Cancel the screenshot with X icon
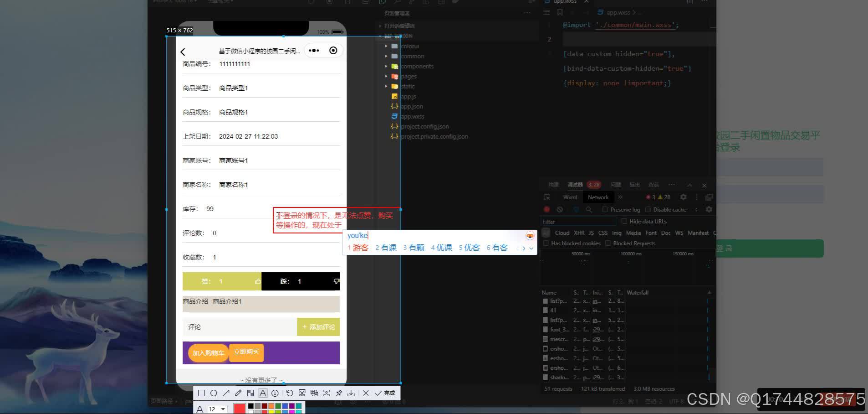This screenshot has height=414, width=868. (366, 393)
